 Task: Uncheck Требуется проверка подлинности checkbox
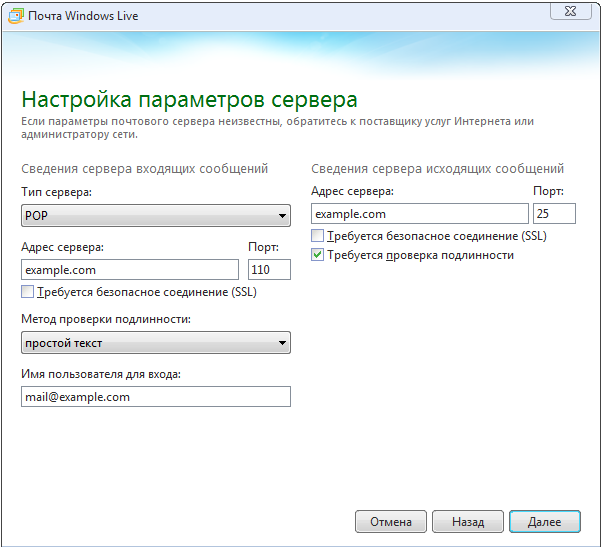click(x=318, y=256)
